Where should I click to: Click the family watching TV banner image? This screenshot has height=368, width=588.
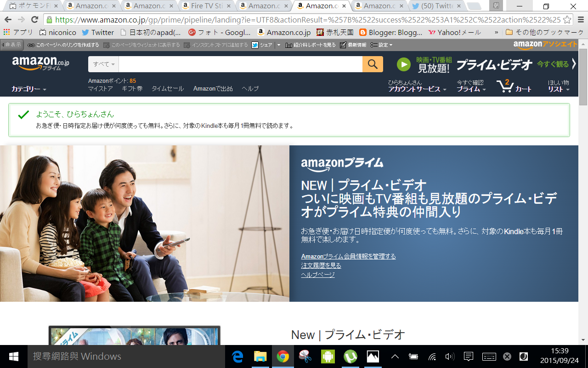[x=145, y=224]
